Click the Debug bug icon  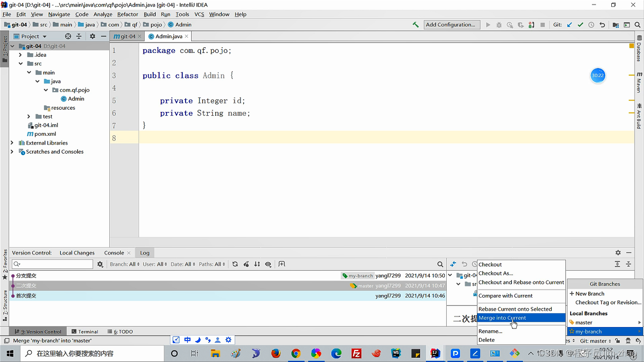(499, 25)
